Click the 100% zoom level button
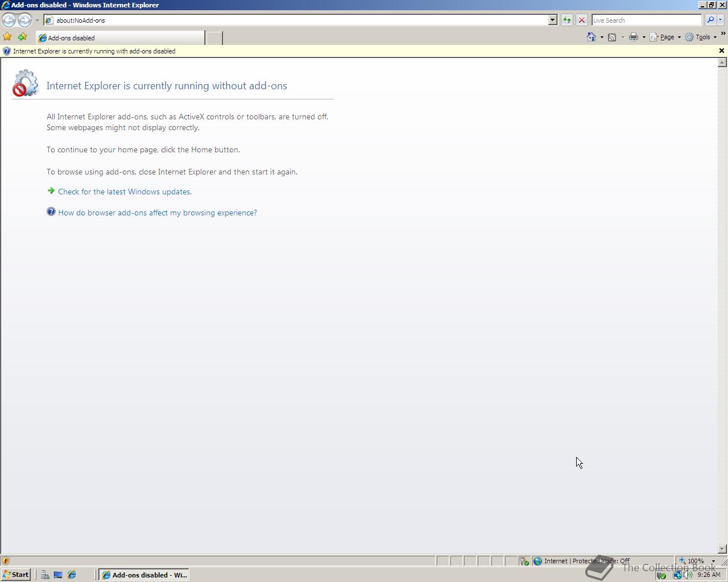The width and height of the screenshot is (728, 582). 692,561
